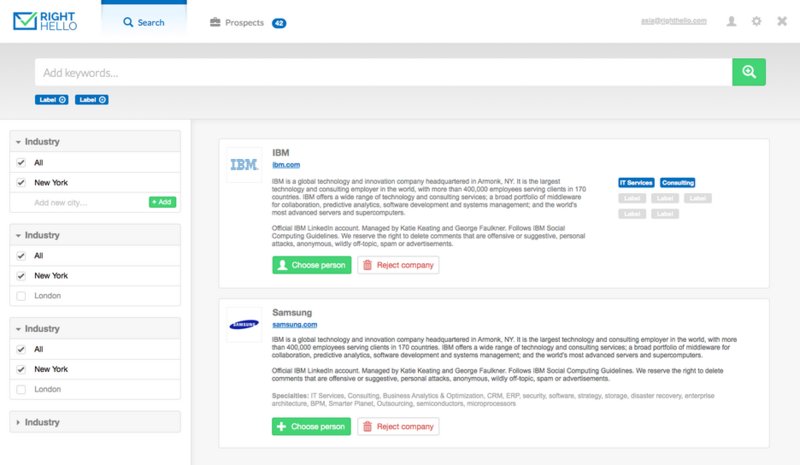Visit the ibm.com link

[x=286, y=164]
